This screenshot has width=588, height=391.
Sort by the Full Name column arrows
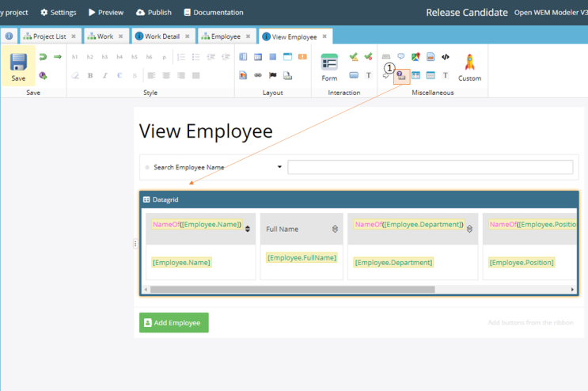(x=335, y=229)
